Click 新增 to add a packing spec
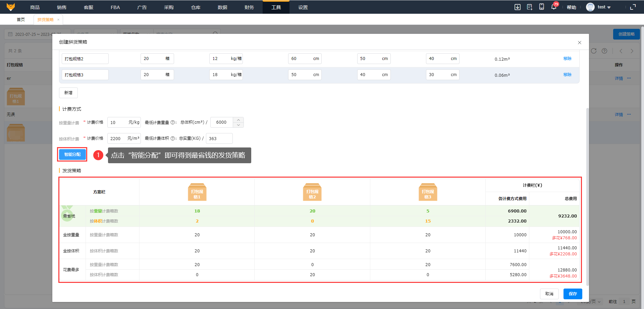The image size is (644, 309). point(68,93)
